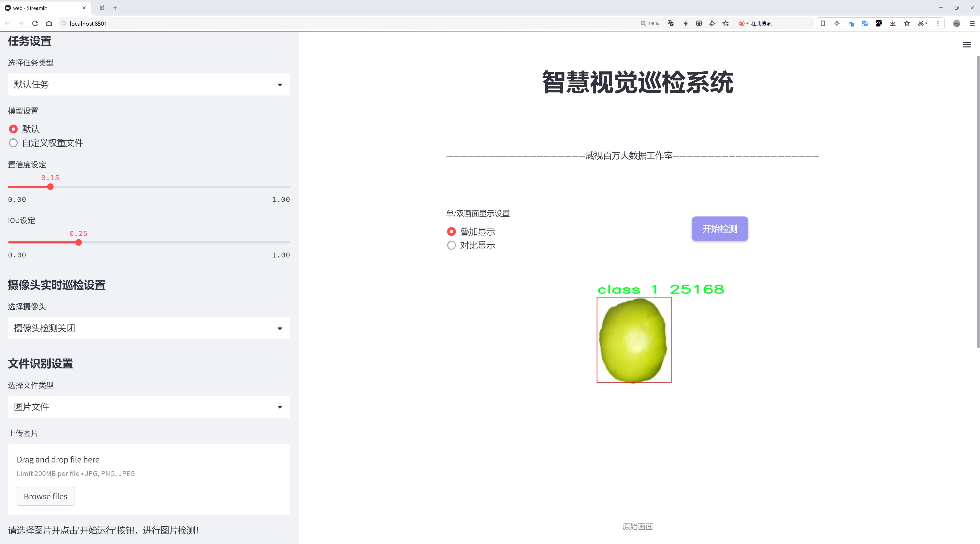Click the smiley face icon in address bar
The image size is (980, 544).
pyautogui.click(x=699, y=23)
